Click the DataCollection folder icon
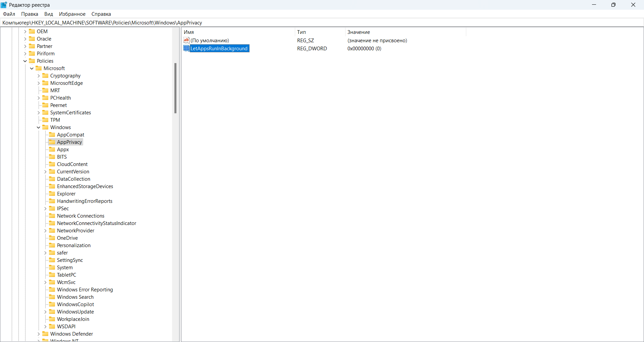This screenshot has height=342, width=644. 52,179
